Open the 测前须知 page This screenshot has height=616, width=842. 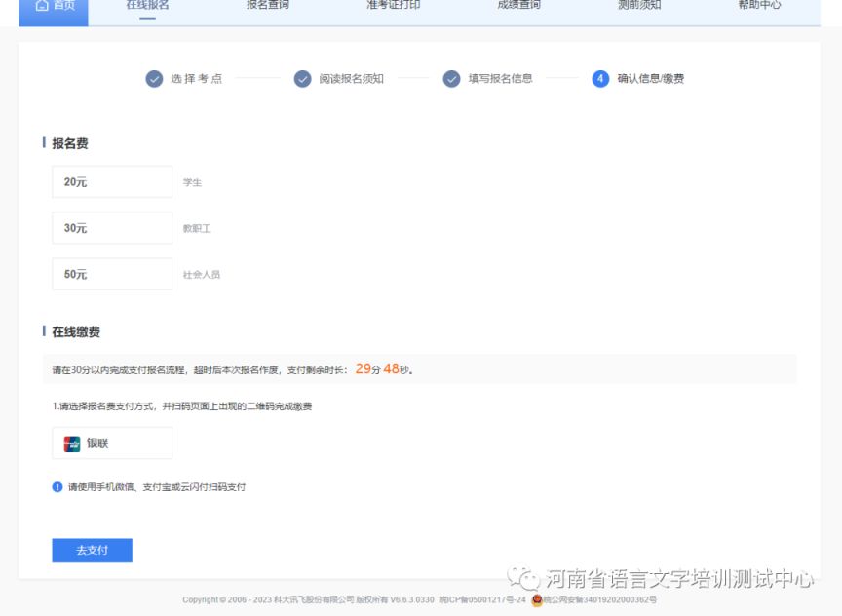[x=638, y=6]
